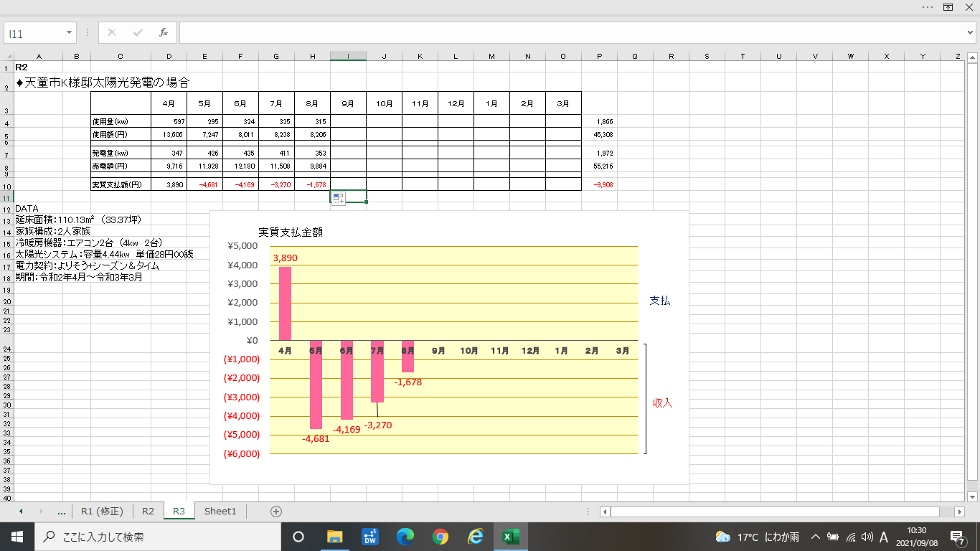The width and height of the screenshot is (980, 551).
Task: Click the Select All corner triangle
Action: pos(8,56)
